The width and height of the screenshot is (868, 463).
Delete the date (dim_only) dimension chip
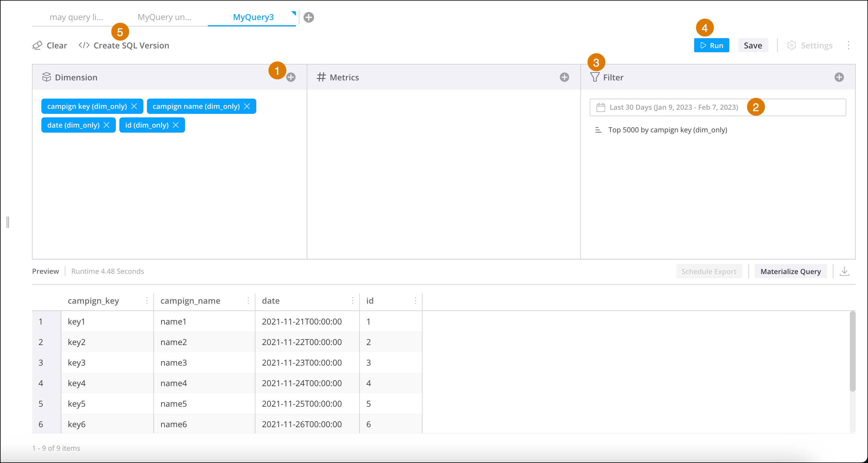tap(106, 125)
